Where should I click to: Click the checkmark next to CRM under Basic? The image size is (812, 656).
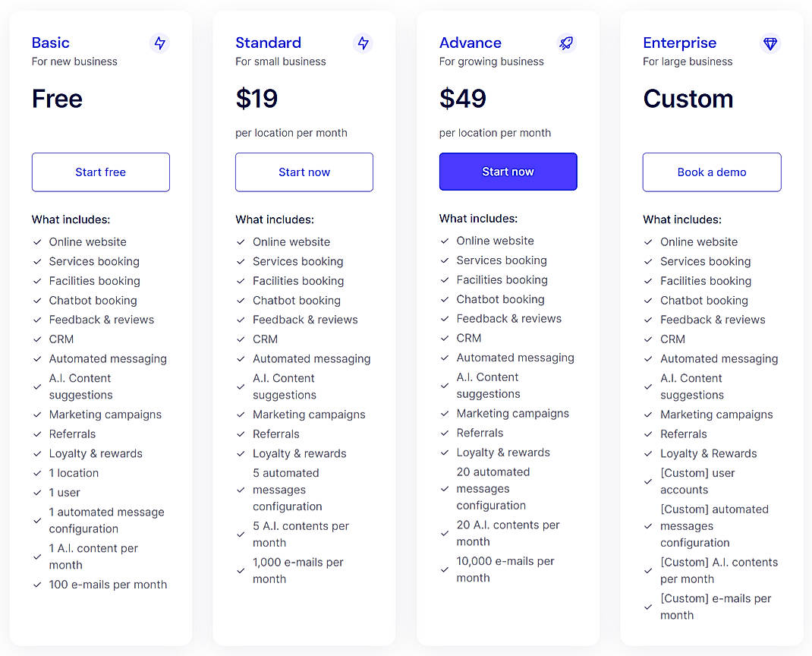(x=37, y=339)
